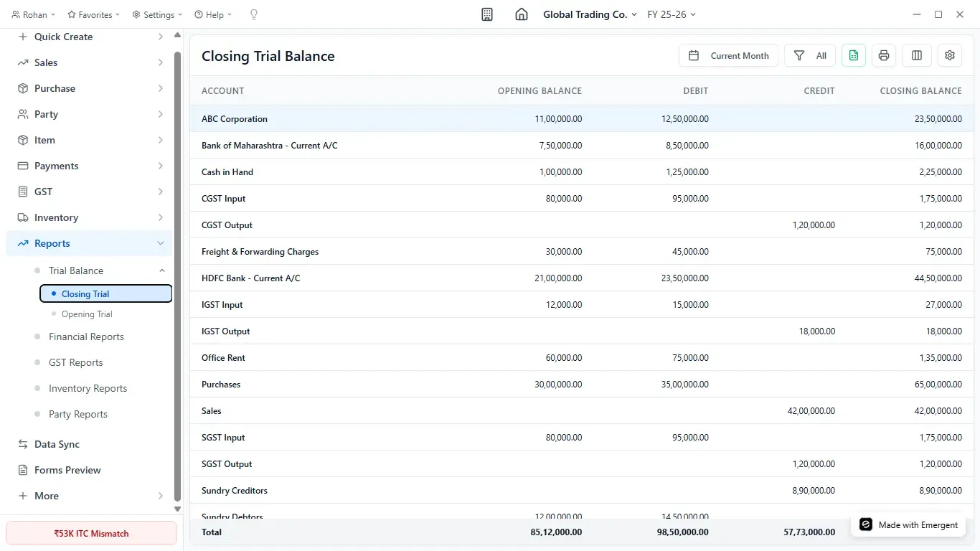Screen dimensions: 980x551
Task: Export the trial balance to Excel
Action: (853, 55)
